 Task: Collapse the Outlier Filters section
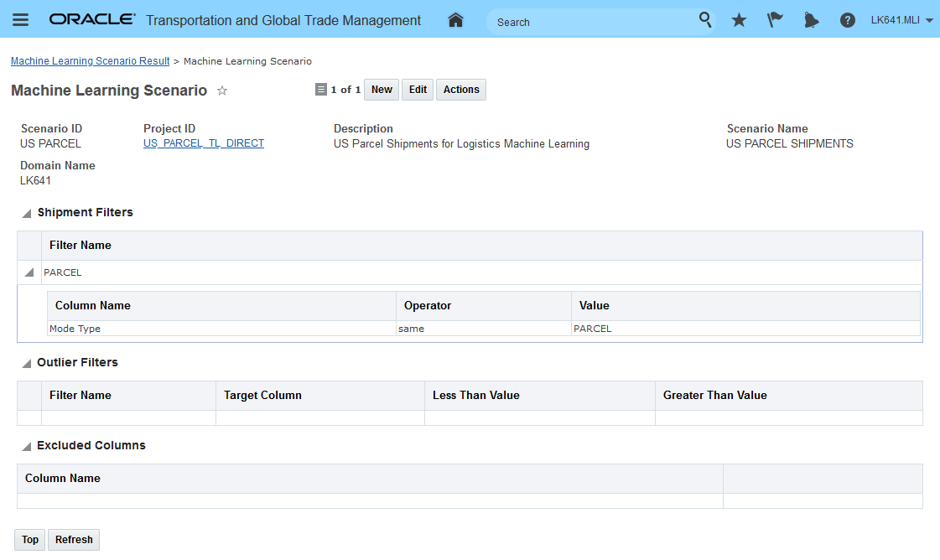[26, 363]
